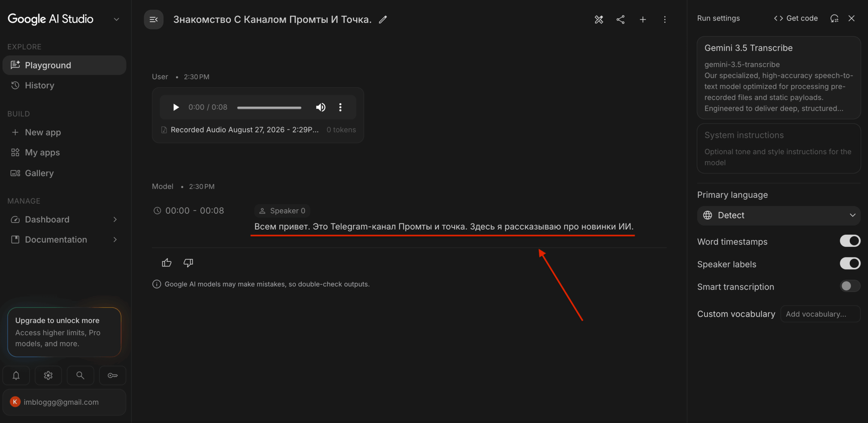Go to Playground in sidebar

(64, 65)
